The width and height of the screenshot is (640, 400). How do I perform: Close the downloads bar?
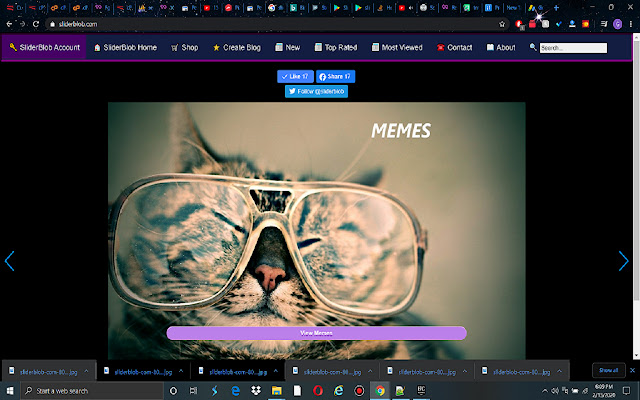point(633,371)
